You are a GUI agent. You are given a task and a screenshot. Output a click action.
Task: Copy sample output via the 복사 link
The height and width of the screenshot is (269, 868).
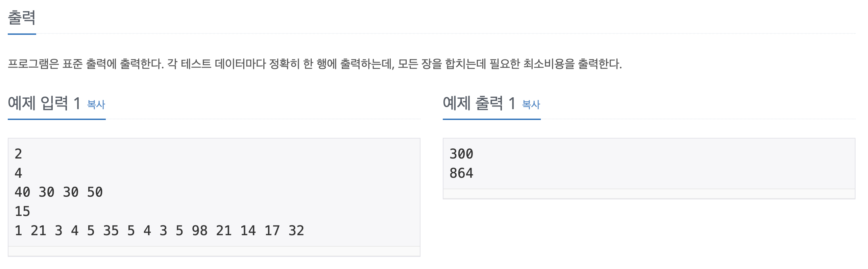pyautogui.click(x=531, y=105)
